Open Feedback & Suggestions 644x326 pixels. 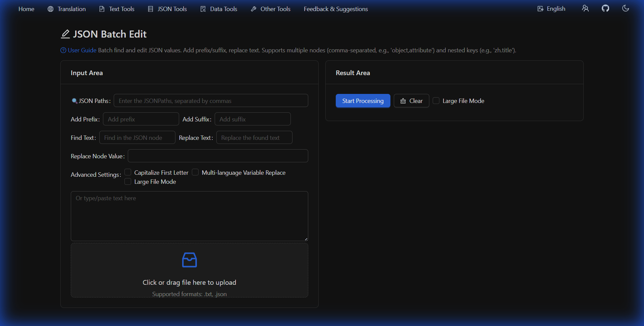tap(335, 9)
